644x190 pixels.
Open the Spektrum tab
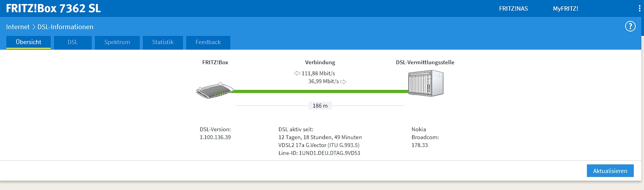(x=117, y=42)
